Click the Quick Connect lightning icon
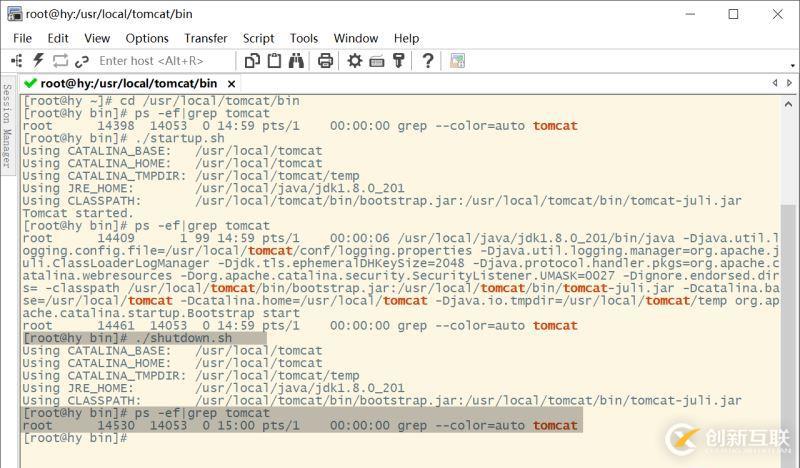The height and width of the screenshot is (468, 800). coord(38,61)
